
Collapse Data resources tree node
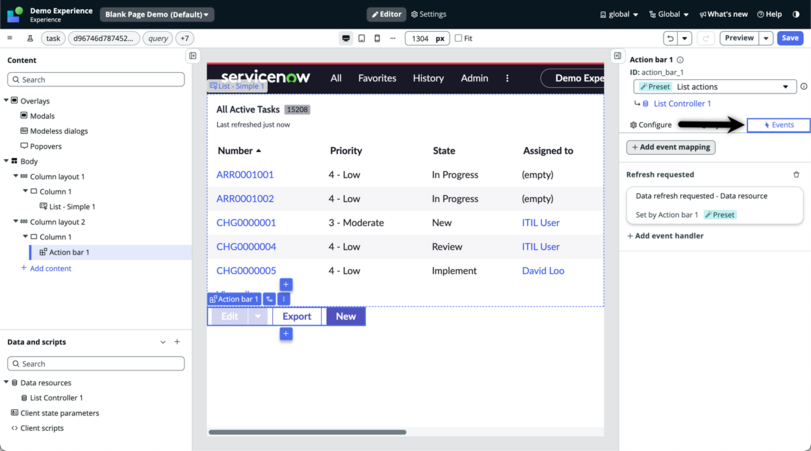pos(6,382)
